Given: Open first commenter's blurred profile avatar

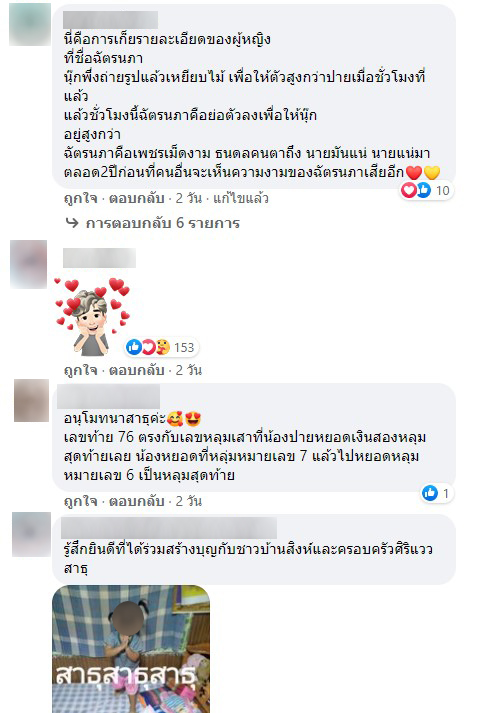Looking at the screenshot, I should click(x=30, y=25).
